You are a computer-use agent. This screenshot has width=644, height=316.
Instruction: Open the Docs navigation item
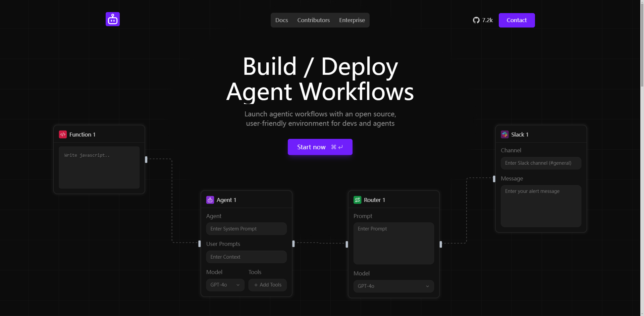281,20
